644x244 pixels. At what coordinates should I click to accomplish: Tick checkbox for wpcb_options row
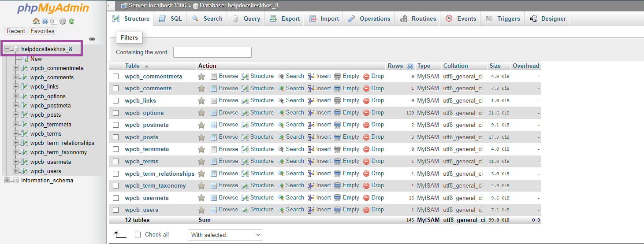(116, 113)
